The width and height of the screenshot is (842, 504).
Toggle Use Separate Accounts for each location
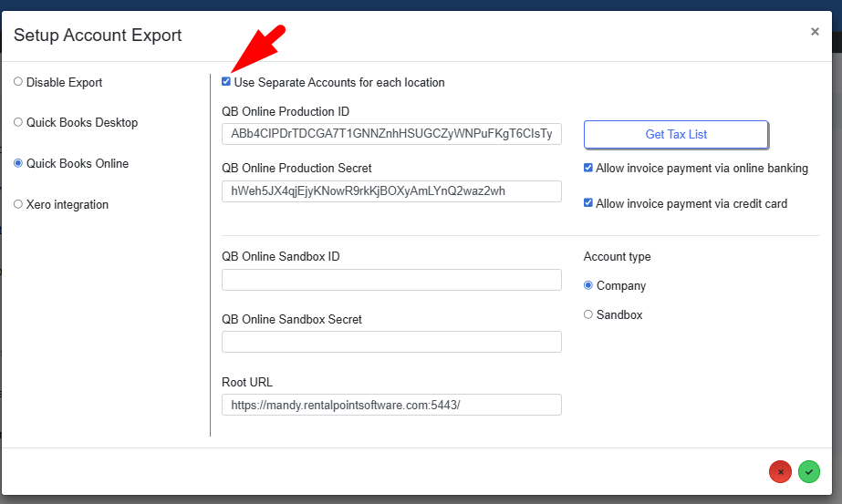pos(226,82)
